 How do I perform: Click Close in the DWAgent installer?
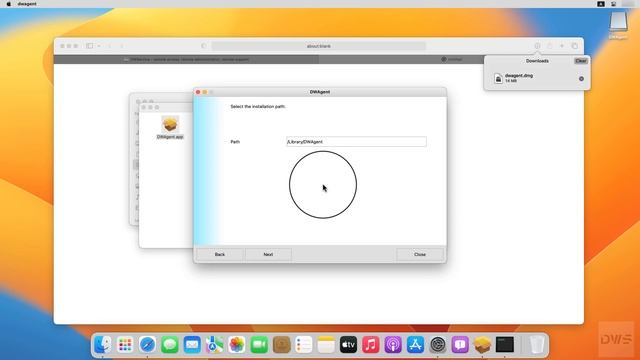point(420,254)
